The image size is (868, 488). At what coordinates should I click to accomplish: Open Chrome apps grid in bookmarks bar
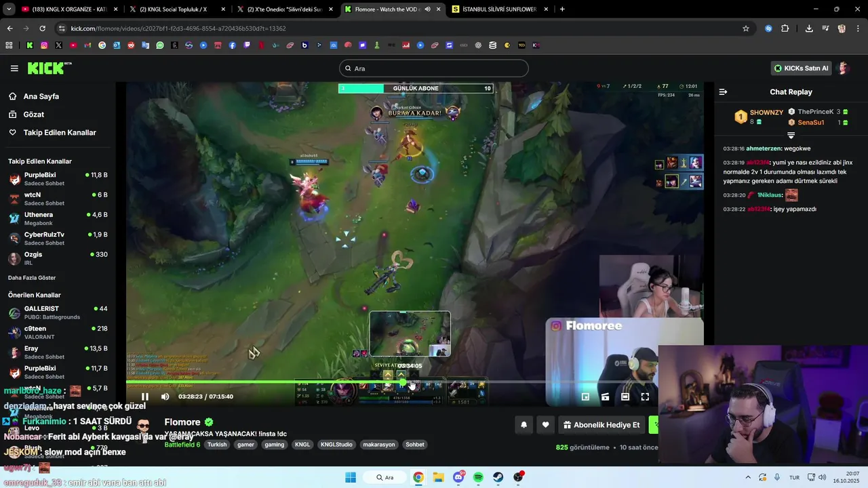click(9, 45)
